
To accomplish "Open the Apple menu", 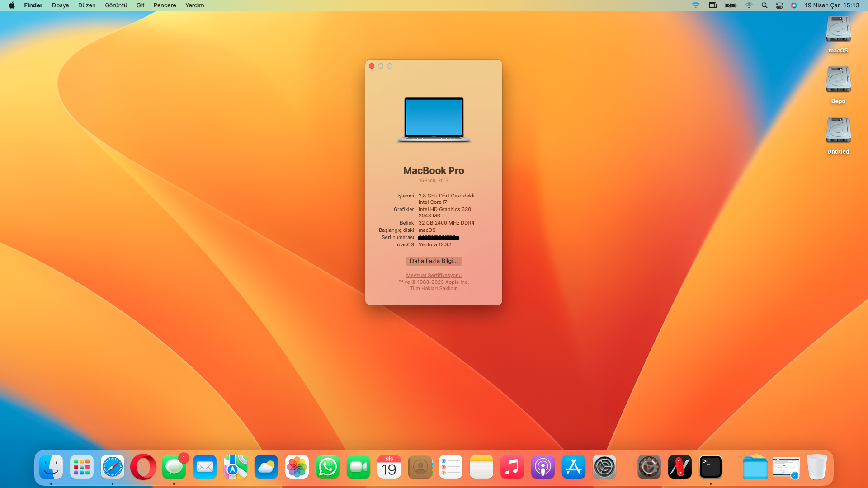I will click(12, 5).
